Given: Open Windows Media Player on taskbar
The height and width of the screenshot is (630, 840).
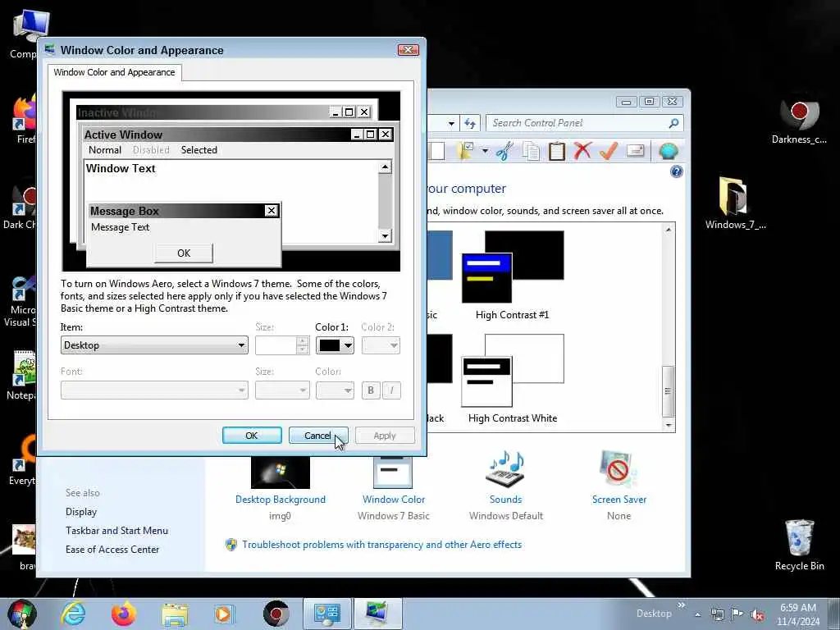Looking at the screenshot, I should click(224, 614).
